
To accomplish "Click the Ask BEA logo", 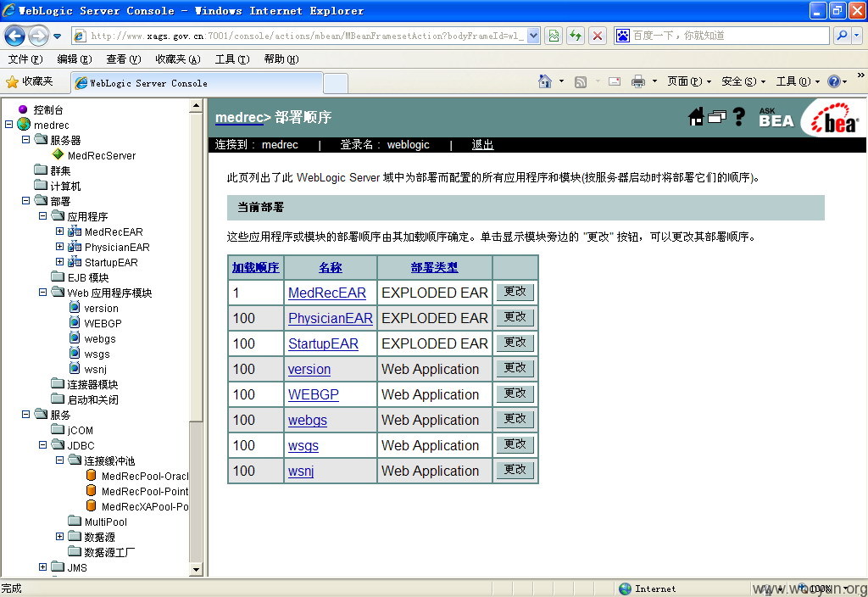I will [x=776, y=117].
